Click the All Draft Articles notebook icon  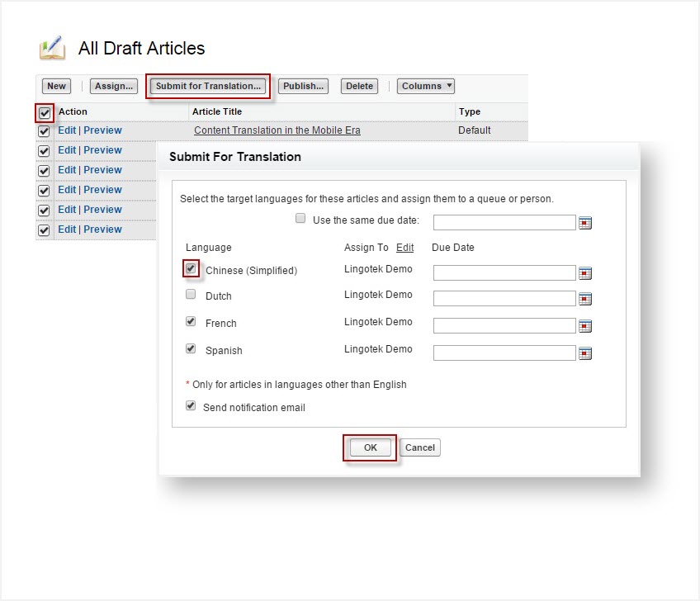click(52, 49)
